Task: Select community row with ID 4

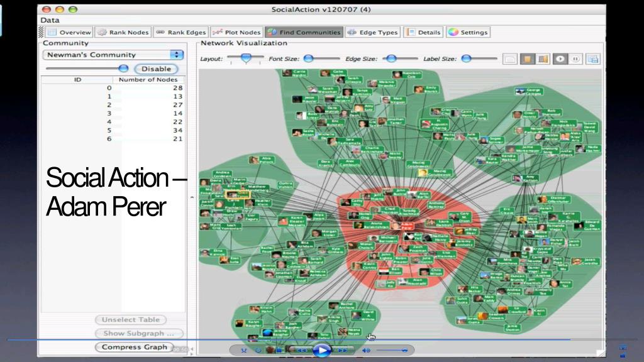Action: (113, 122)
